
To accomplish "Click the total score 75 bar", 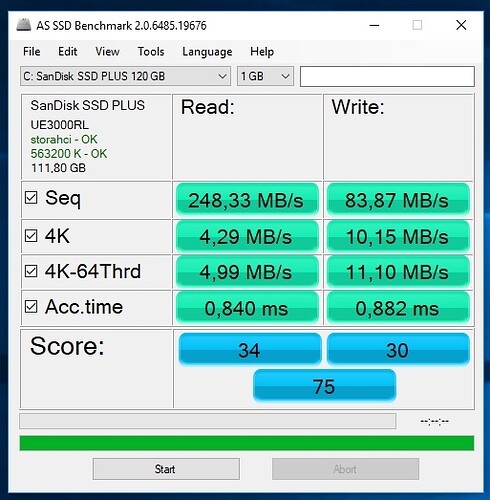I will (324, 386).
